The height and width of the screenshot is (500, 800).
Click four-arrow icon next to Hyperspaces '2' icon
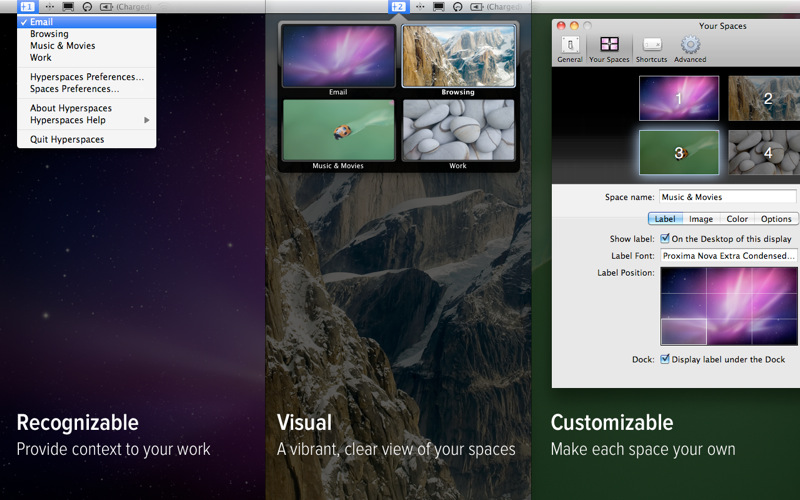tap(420, 7)
